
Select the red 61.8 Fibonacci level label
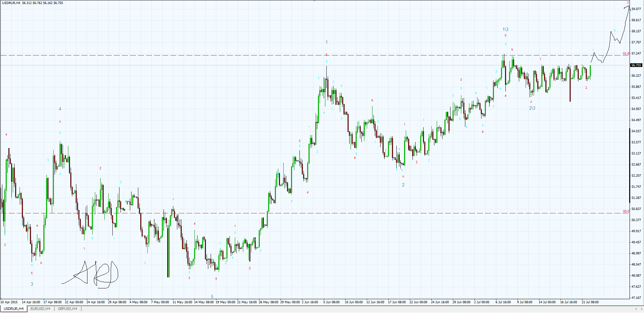click(626, 54)
